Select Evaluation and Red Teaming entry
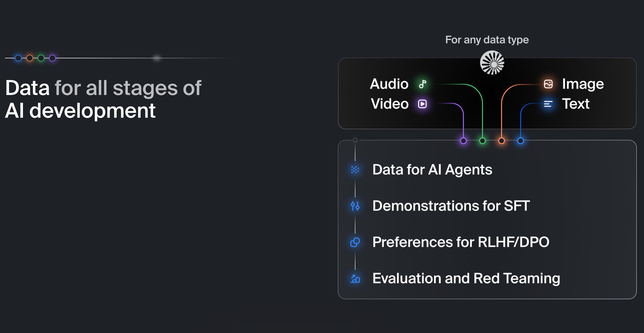The width and height of the screenshot is (644, 333). [466, 279]
